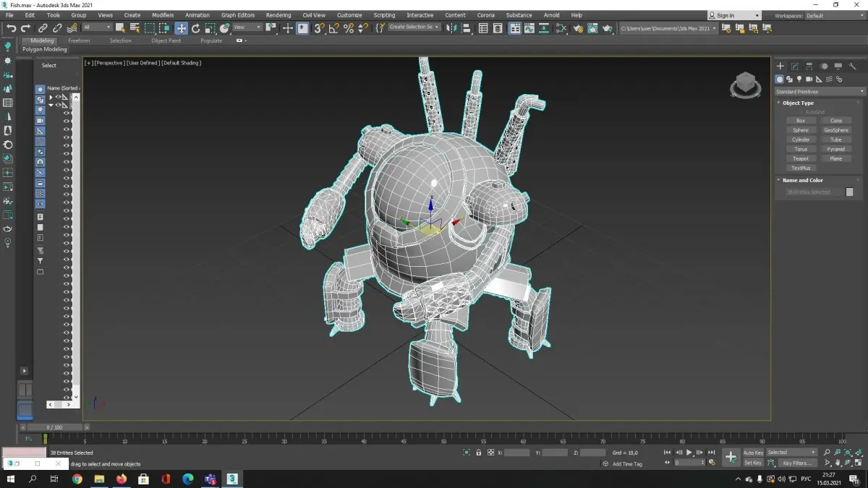Toggle Window/Crossing selection mode
This screenshot has height=488, width=868.
click(165, 28)
